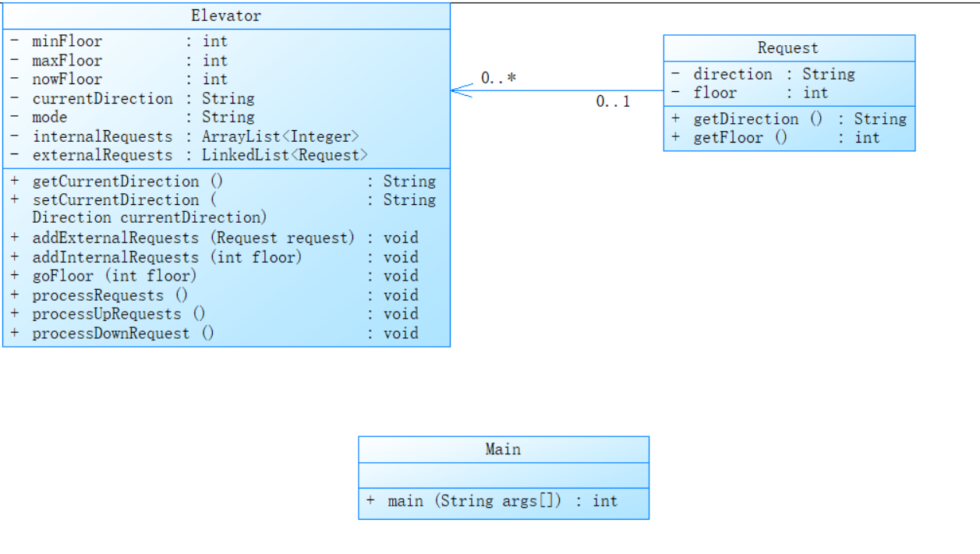Click the nowFloor attribute
Screen dimensions: 980x554
(x=67, y=79)
